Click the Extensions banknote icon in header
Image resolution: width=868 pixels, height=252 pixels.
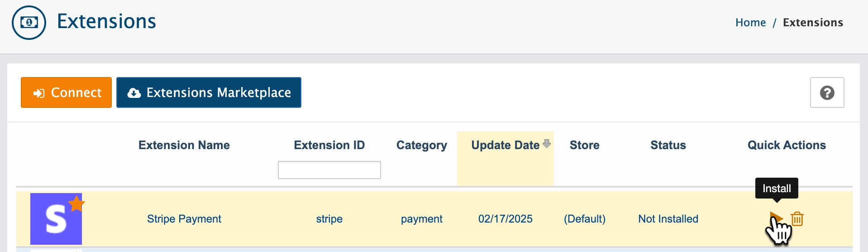pyautogui.click(x=29, y=23)
